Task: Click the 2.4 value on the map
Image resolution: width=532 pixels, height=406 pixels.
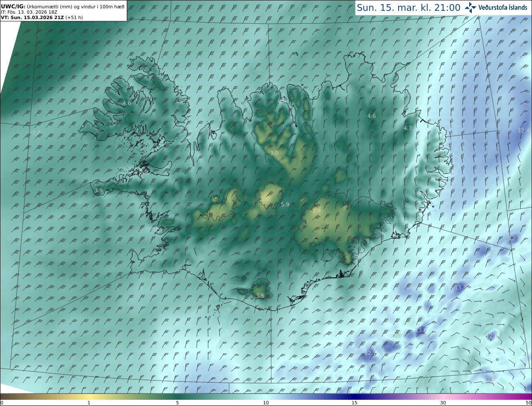Action: click(316, 211)
